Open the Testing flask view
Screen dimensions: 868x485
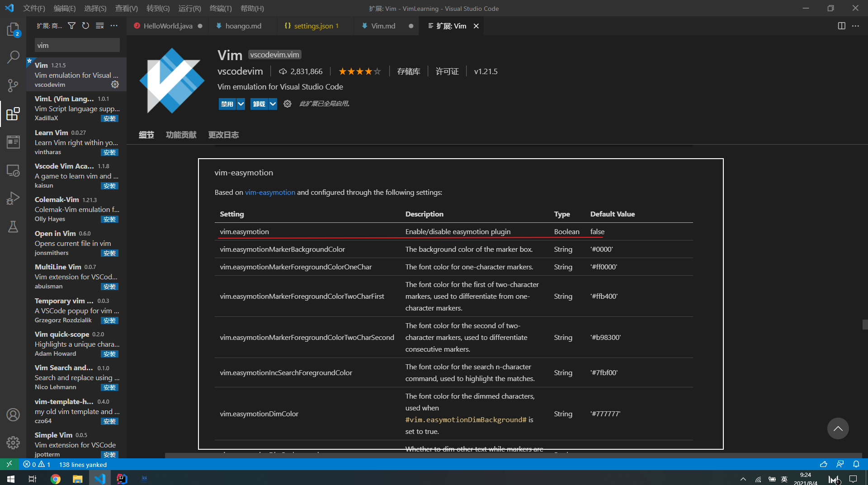click(13, 226)
